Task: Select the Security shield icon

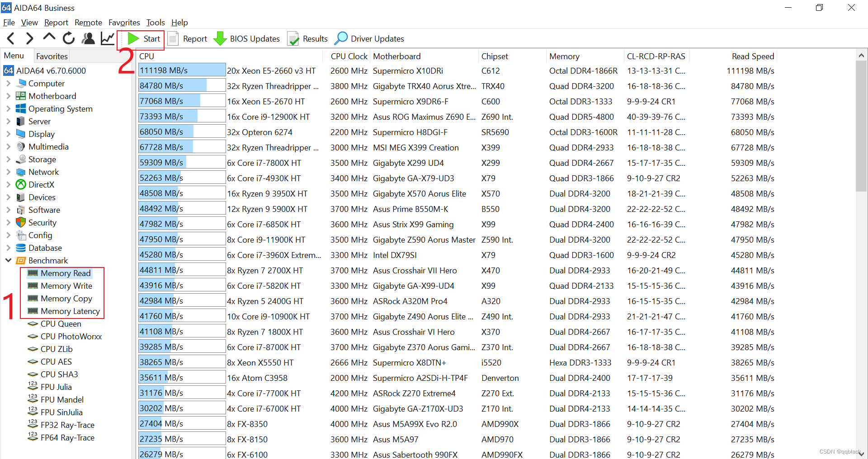Action: tap(21, 223)
